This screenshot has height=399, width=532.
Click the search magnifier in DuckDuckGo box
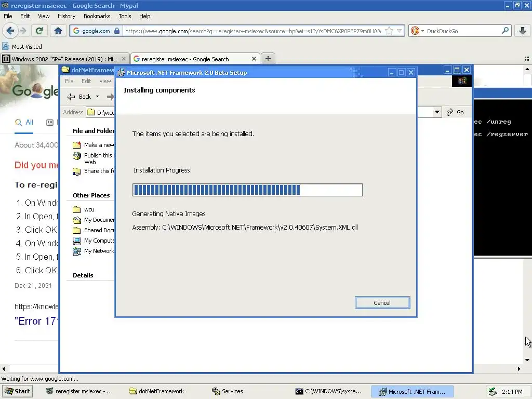505,31
